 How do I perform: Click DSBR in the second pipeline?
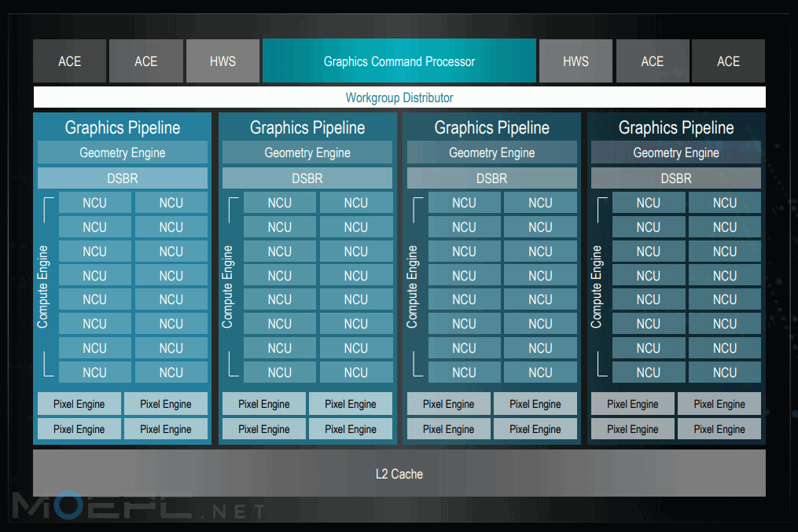[x=307, y=178]
